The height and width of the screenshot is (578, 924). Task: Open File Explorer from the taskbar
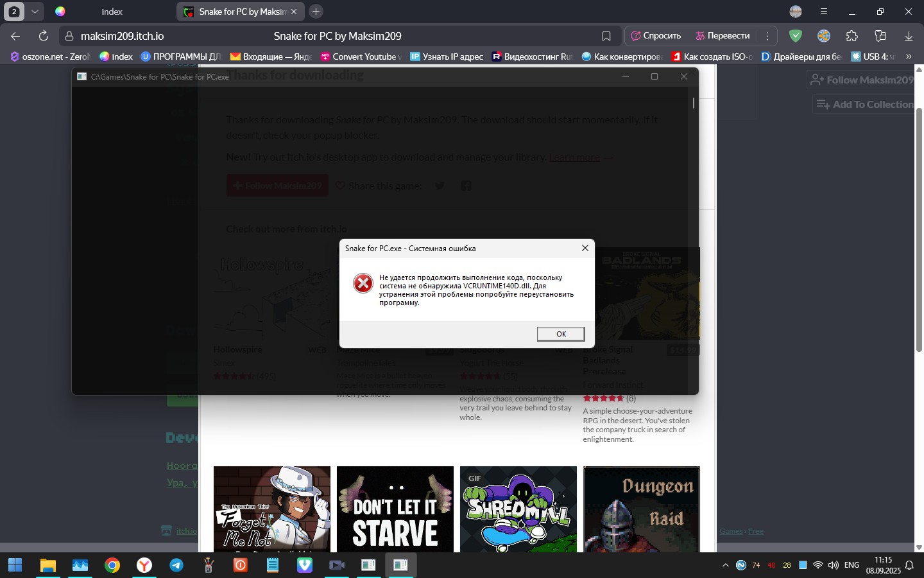[48, 565]
